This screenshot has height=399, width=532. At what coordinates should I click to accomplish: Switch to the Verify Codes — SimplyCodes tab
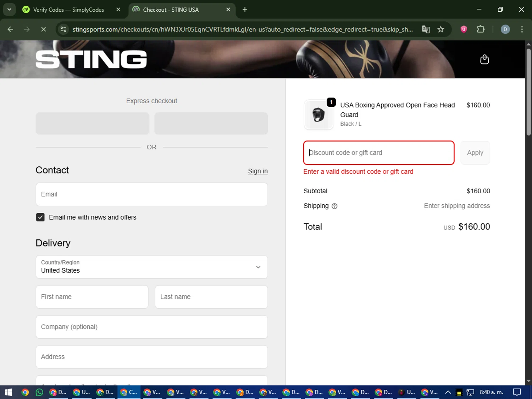pyautogui.click(x=69, y=10)
